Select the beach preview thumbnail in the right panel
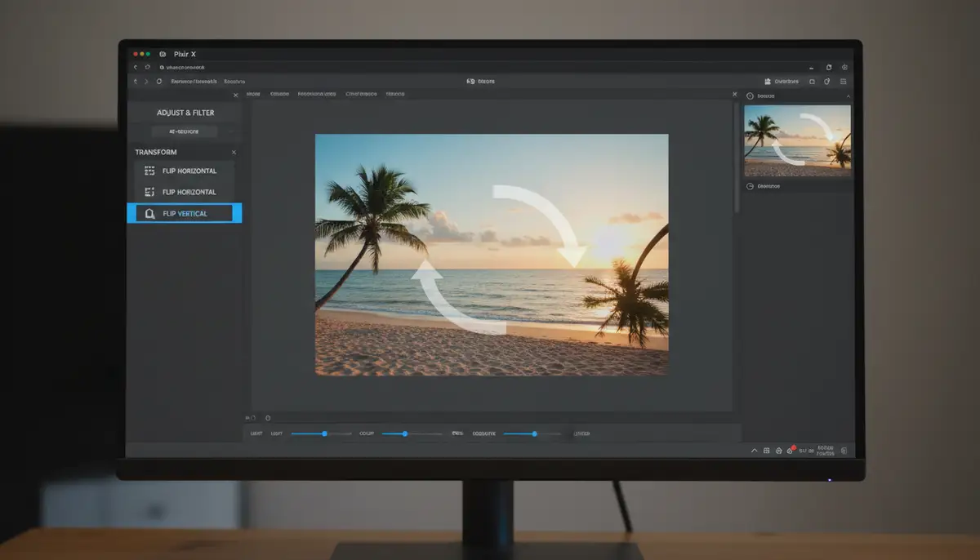This screenshot has height=560, width=980. coord(797,140)
